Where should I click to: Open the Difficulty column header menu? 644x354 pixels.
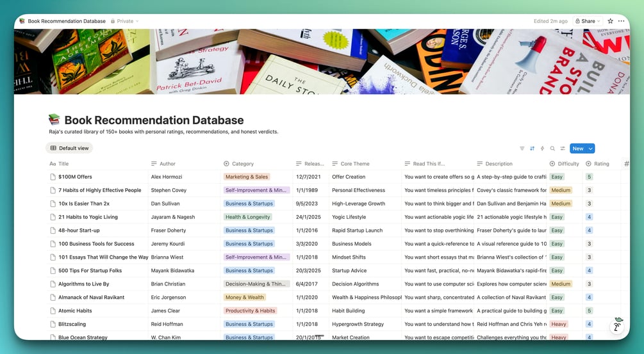pyautogui.click(x=565, y=164)
